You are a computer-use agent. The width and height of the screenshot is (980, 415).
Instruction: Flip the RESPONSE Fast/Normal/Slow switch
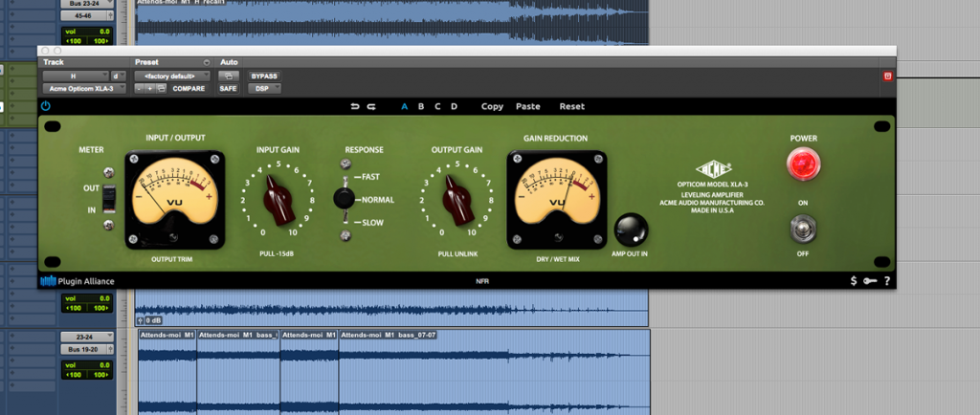(x=344, y=199)
